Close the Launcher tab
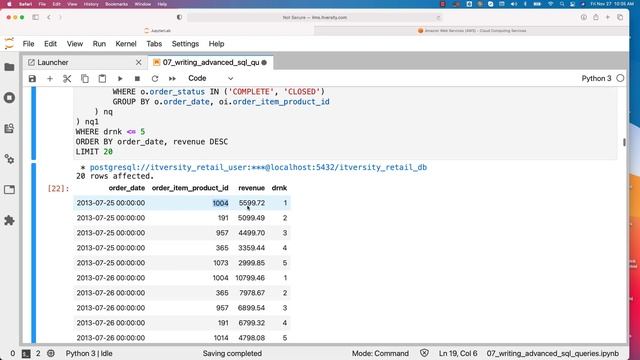This screenshot has height=360, width=640. click(139, 62)
